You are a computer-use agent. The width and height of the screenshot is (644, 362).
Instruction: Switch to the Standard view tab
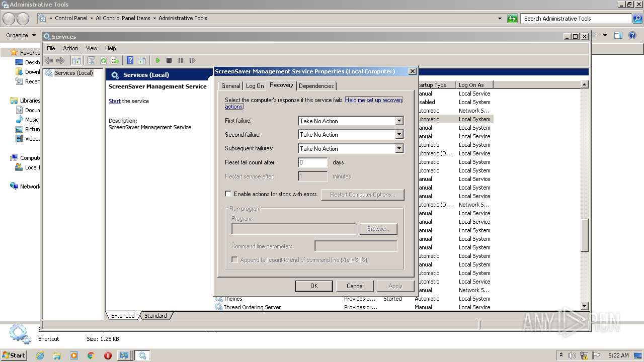coord(155,316)
